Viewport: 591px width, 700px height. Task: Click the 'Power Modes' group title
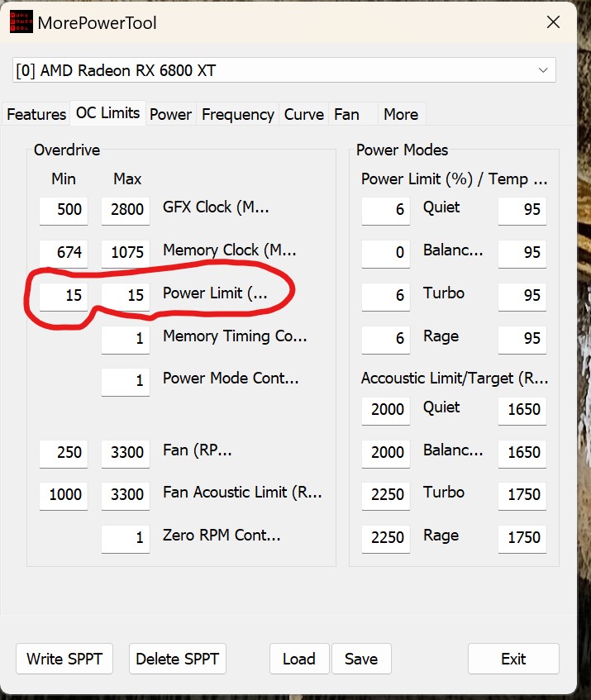[x=403, y=150]
